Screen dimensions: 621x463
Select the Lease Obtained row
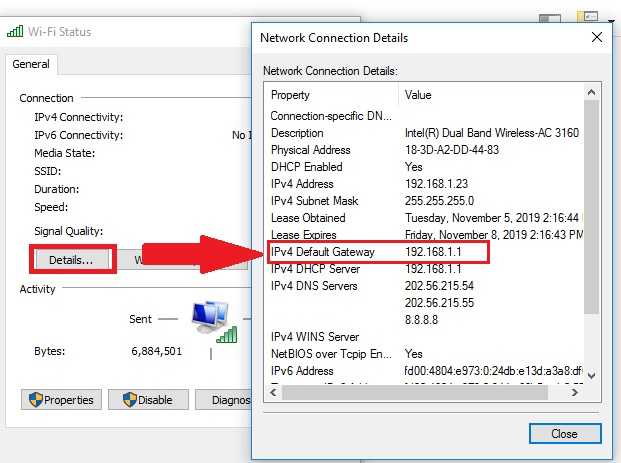[x=425, y=218]
